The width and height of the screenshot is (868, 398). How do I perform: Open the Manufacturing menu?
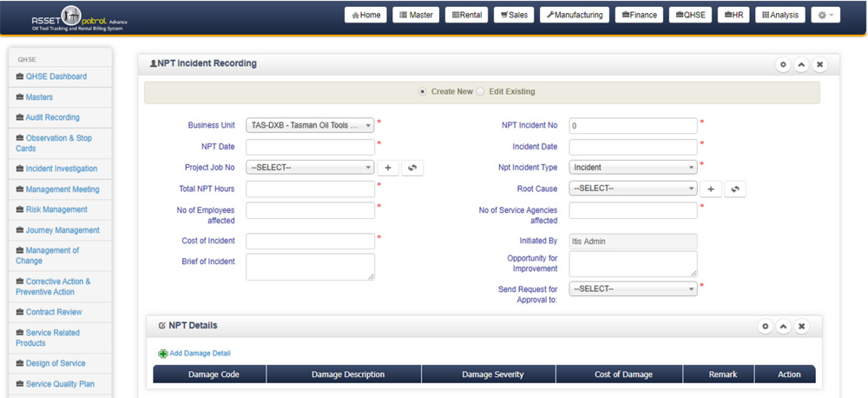pyautogui.click(x=574, y=15)
